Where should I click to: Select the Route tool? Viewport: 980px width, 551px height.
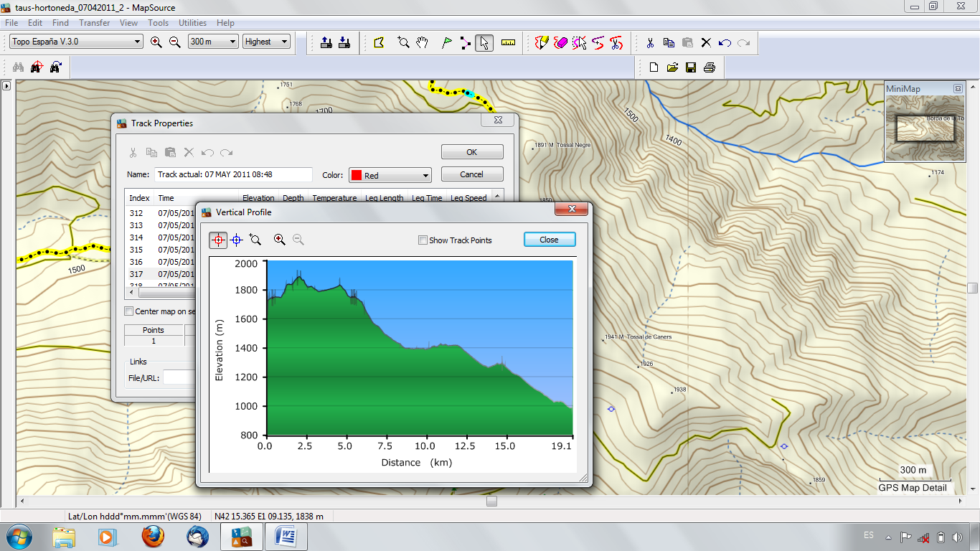click(465, 43)
